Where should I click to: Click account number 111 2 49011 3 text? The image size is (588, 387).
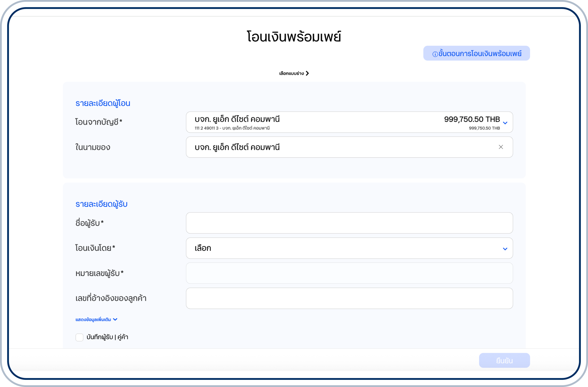pos(206,128)
